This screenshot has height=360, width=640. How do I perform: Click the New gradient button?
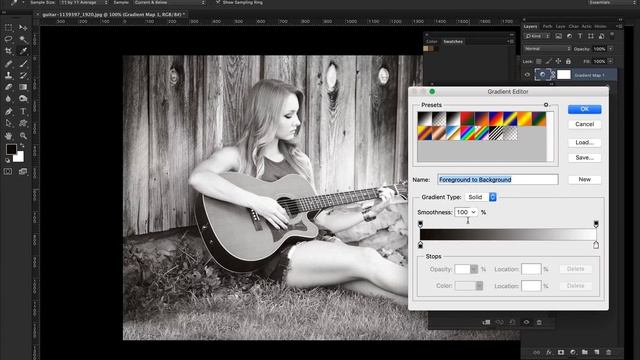click(x=584, y=179)
